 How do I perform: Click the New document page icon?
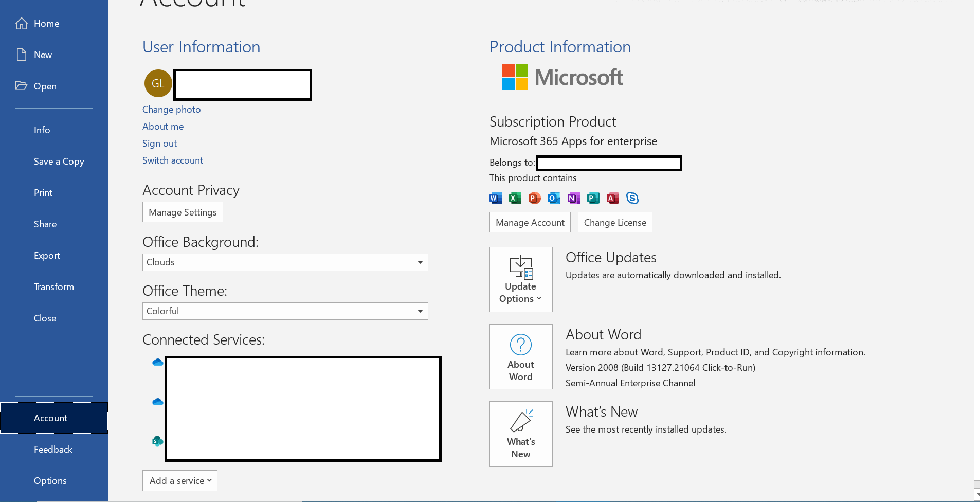pyautogui.click(x=22, y=55)
